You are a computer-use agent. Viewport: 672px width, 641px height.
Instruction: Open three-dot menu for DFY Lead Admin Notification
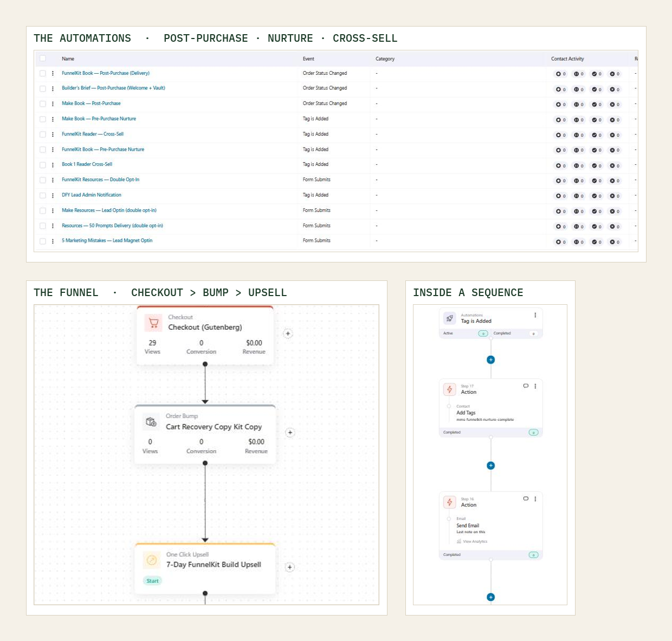pos(53,195)
